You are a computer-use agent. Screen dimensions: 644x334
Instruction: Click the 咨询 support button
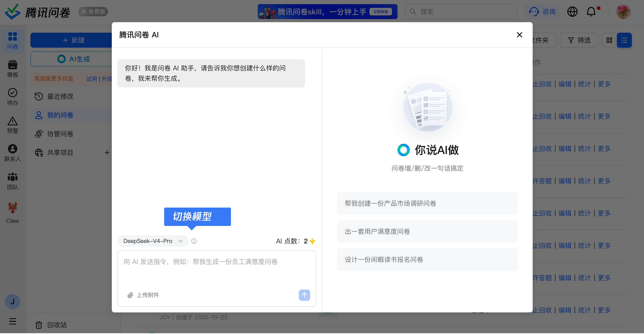(542, 11)
